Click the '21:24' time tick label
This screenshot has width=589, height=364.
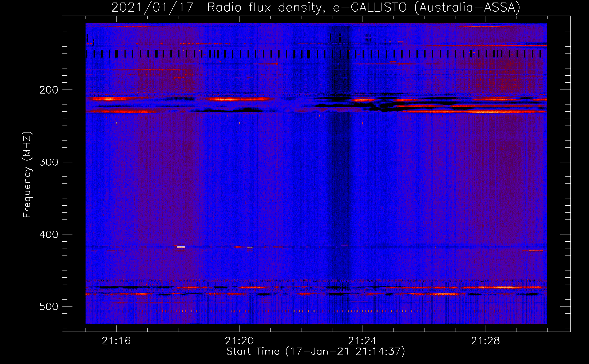(362, 341)
